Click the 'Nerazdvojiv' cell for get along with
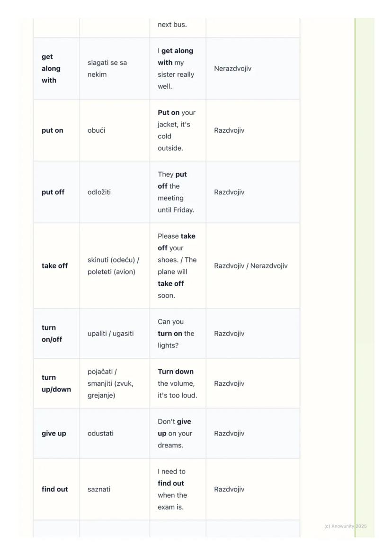Viewport: 392px width, 555px height. coord(232,69)
